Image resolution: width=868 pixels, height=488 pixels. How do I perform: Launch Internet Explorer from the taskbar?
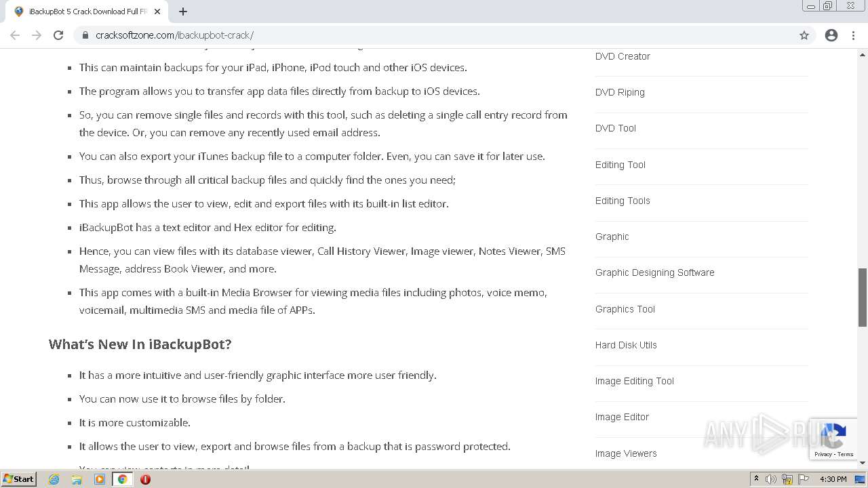[54, 479]
